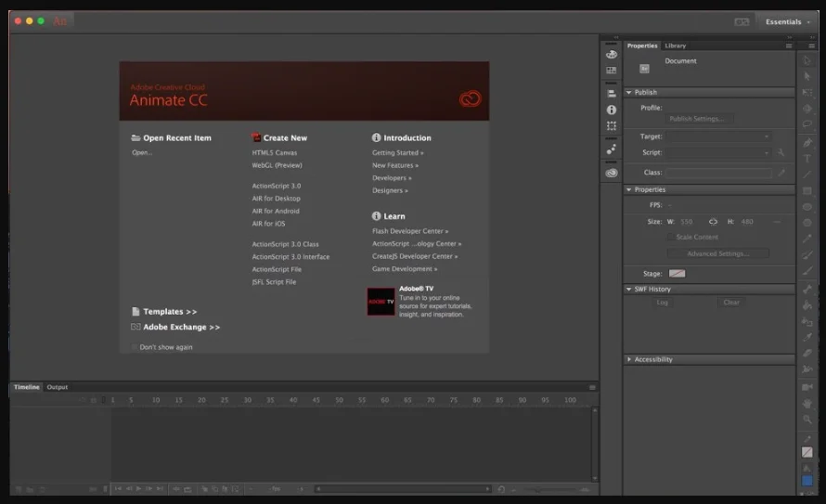Select the Timeline tab
Image resolution: width=826 pixels, height=504 pixels.
26,387
